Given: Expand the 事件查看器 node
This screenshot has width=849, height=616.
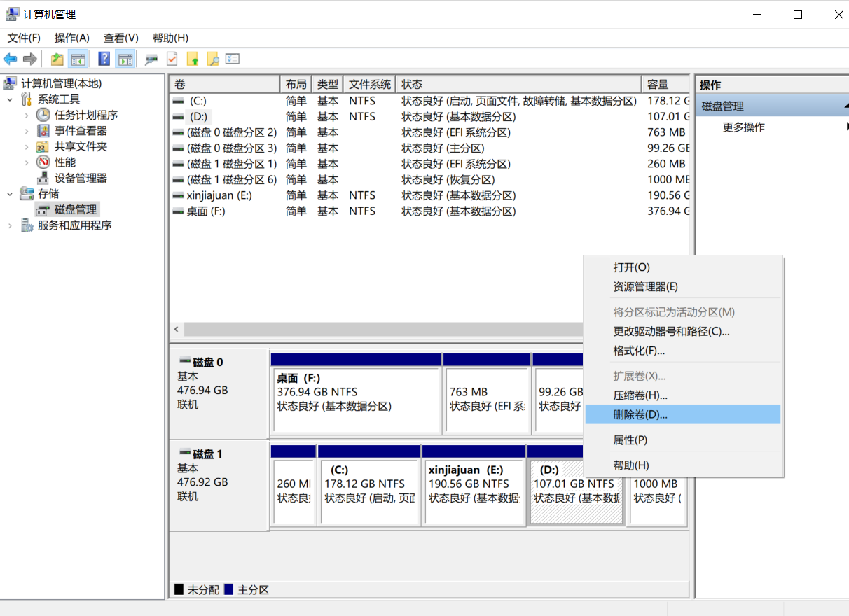Looking at the screenshot, I should pos(27,131).
